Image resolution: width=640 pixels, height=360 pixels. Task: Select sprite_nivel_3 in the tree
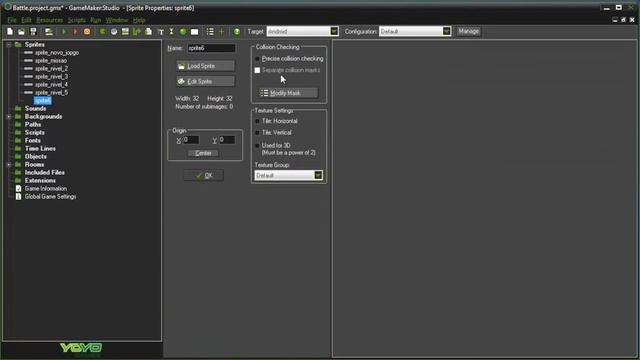[x=51, y=77]
